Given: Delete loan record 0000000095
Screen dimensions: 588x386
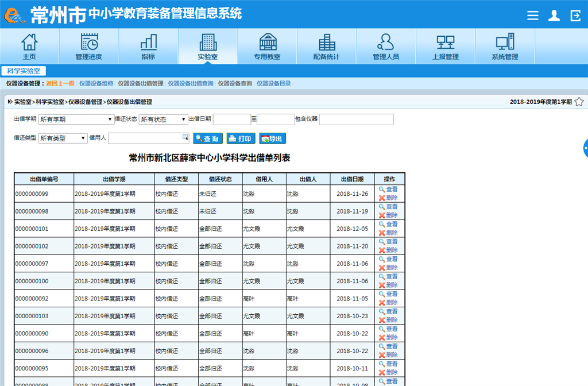Looking at the screenshot, I should [389, 372].
